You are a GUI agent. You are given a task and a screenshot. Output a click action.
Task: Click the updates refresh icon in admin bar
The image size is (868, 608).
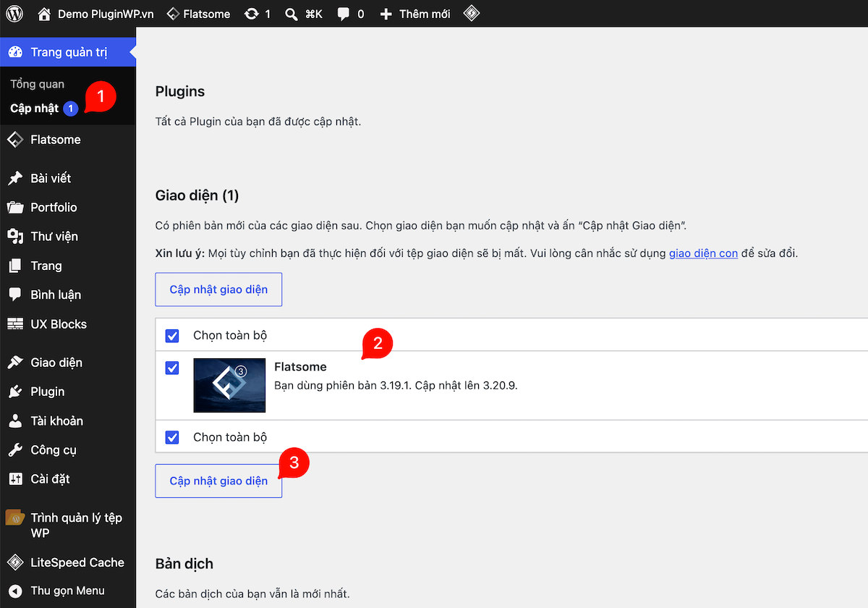coord(251,14)
